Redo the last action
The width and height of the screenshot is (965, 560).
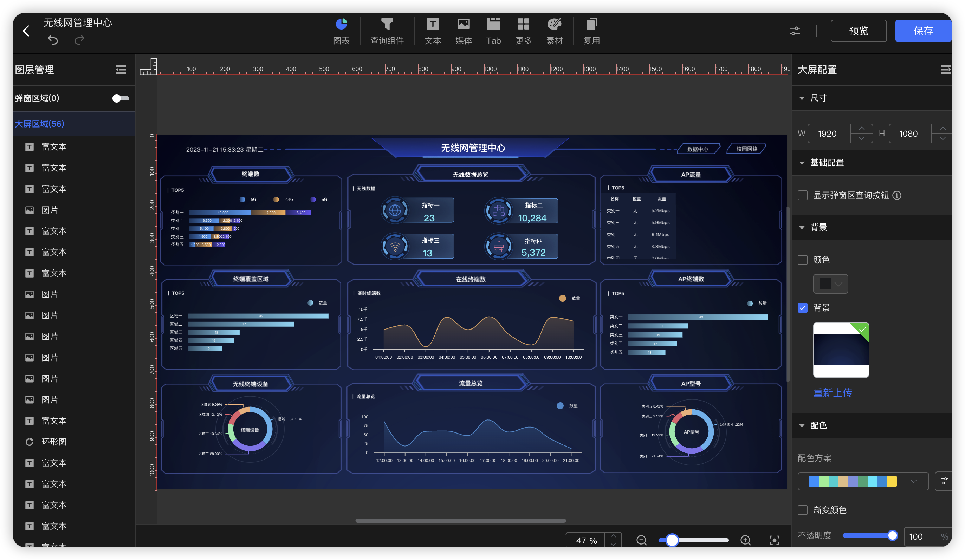click(x=79, y=40)
